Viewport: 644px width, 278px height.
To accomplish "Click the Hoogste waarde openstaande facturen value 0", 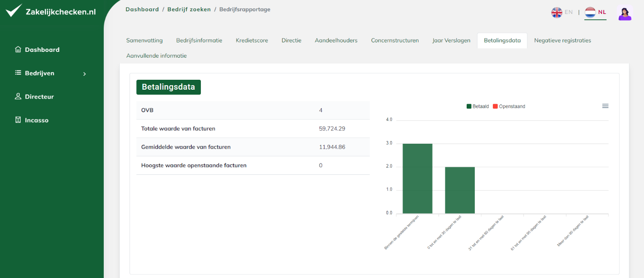I will click(x=321, y=165).
